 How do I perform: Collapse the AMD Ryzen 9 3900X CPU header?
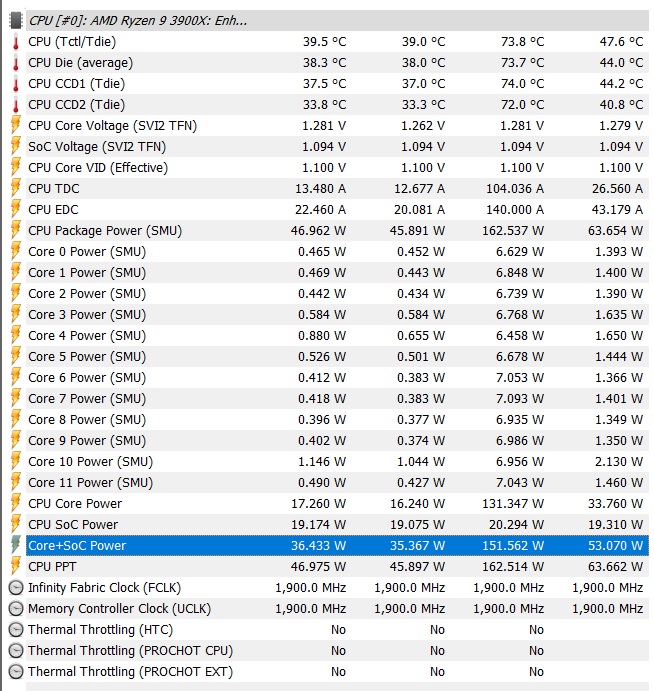[138, 20]
